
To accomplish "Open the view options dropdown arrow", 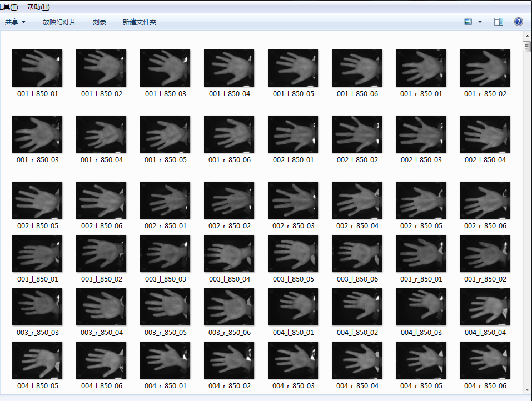I will point(480,22).
